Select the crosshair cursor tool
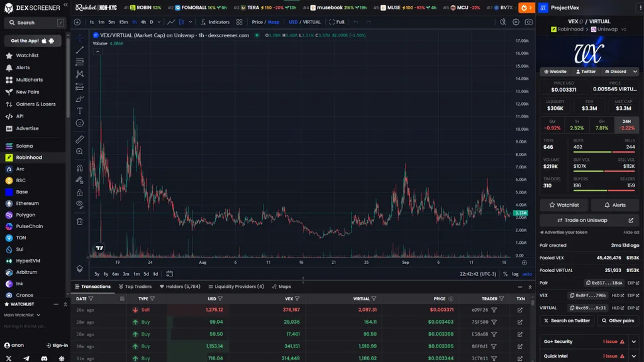Screen dimensions: 644x362 (x=80, y=38)
